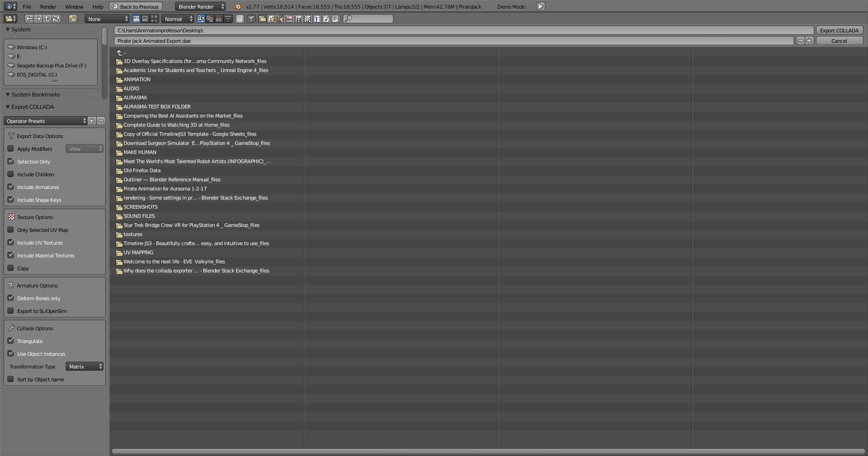
Task: Toggle the sound files filter icon
Action: coord(326,19)
